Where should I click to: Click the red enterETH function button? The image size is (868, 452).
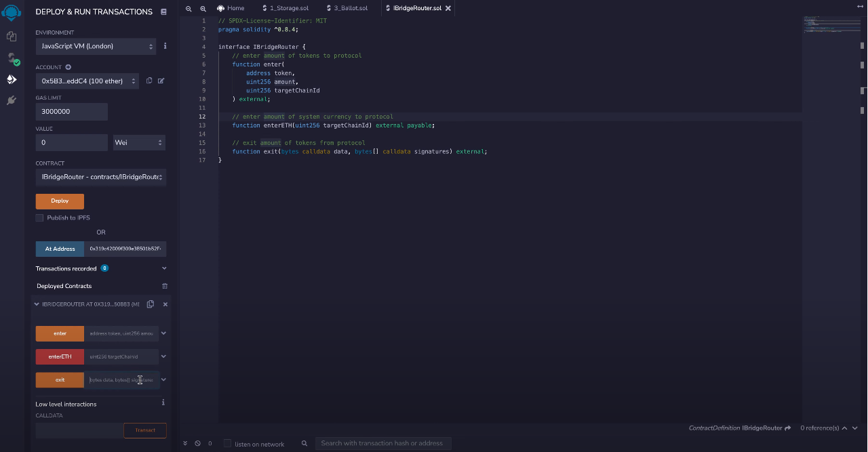coord(60,356)
